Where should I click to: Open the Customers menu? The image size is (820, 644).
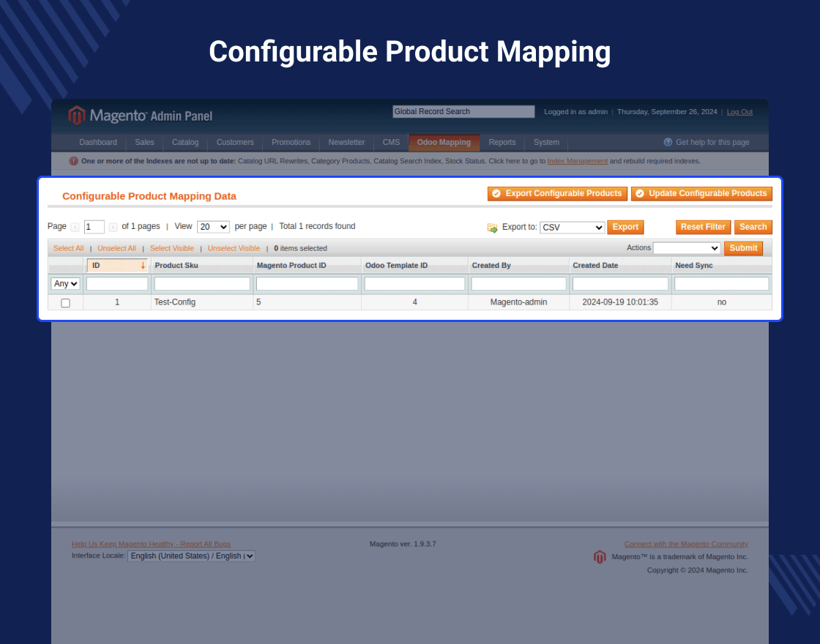pos(235,142)
